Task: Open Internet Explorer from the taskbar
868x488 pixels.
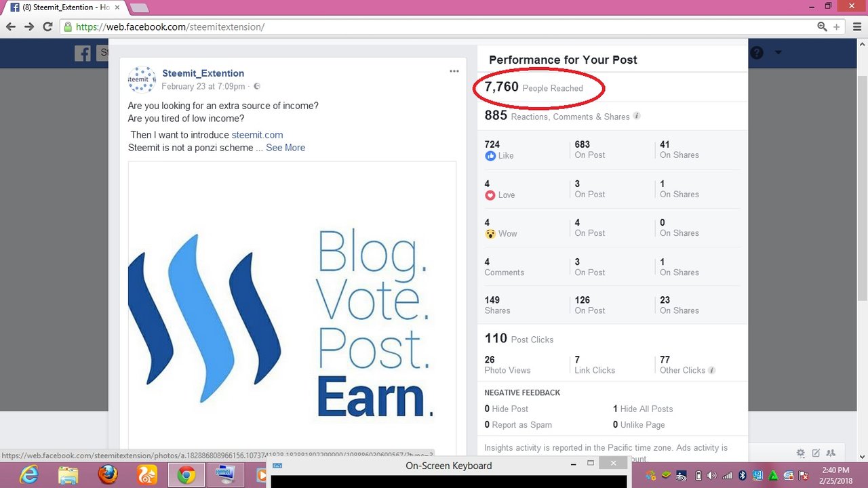Action: point(29,475)
